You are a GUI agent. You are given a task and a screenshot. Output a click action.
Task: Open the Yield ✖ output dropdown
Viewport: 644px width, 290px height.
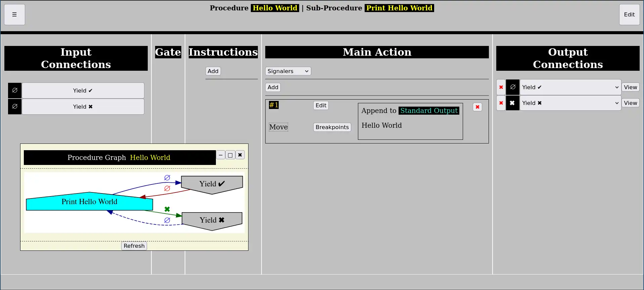coord(570,103)
